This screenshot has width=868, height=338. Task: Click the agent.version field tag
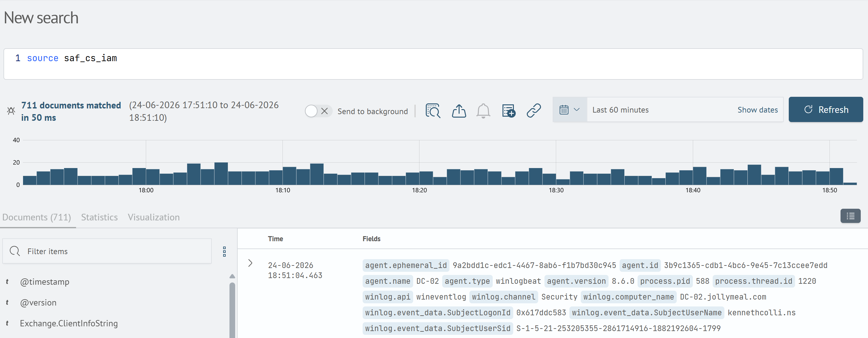pos(576,281)
